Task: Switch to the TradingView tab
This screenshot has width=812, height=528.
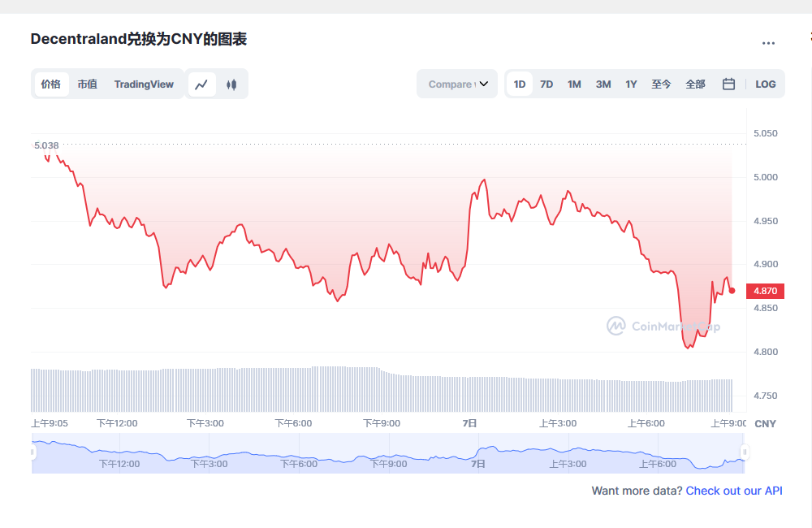Action: 144,84
